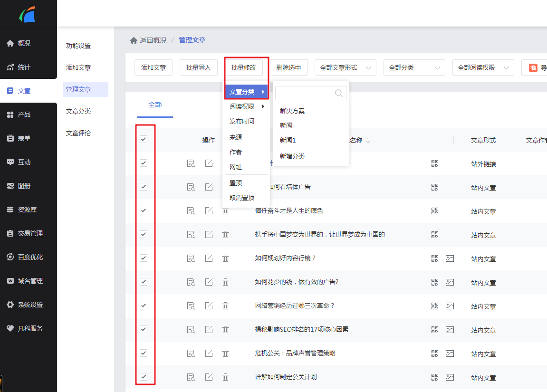Open 统计 statistics in the sidebar
Screen dimensions: 547x392
pos(19,67)
